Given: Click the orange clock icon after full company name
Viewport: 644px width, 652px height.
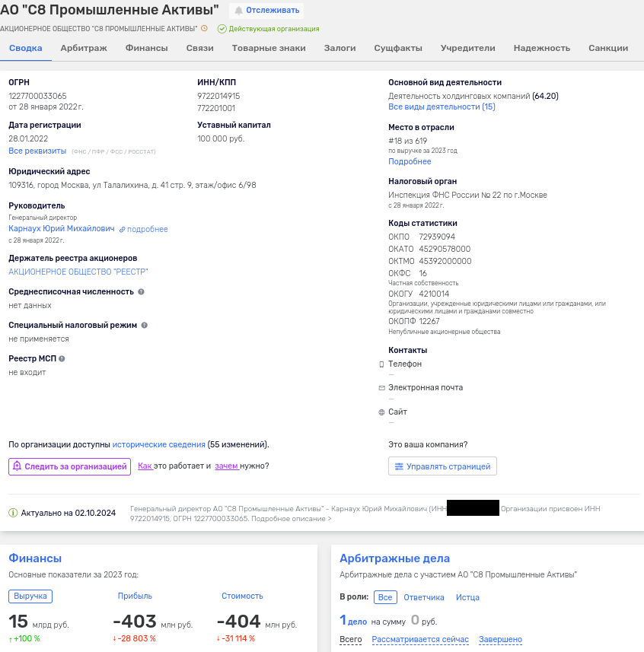Looking at the screenshot, I should pyautogui.click(x=204, y=28).
